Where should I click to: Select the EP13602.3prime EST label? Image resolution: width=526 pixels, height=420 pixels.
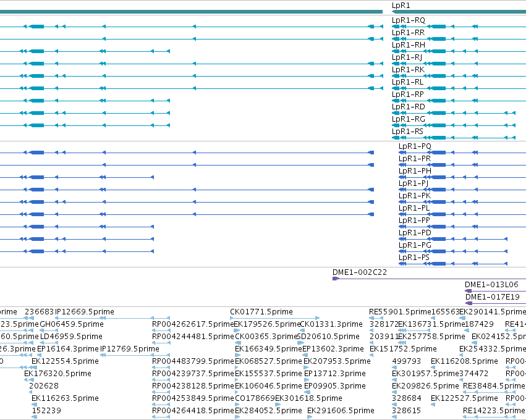pos(333,349)
